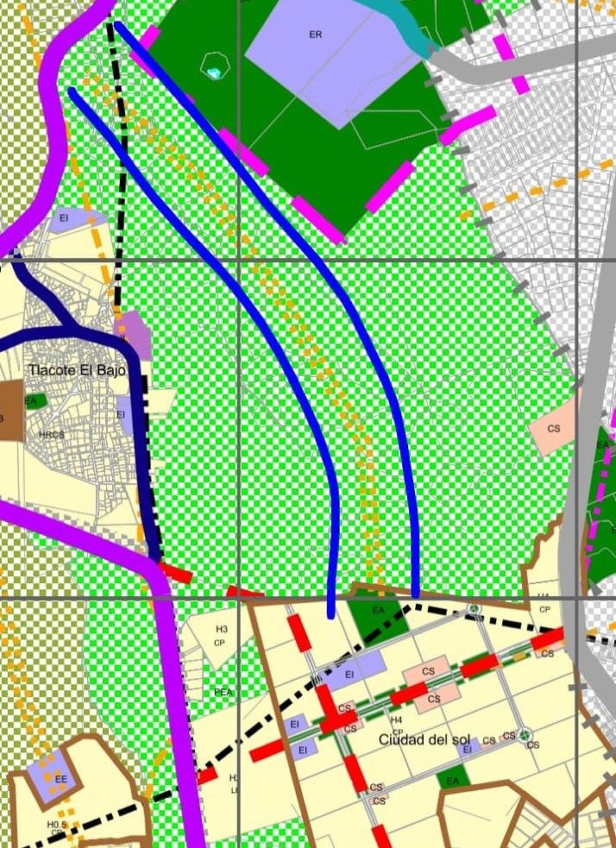Click the small EA green block in Tlacote El Bajo

(33, 401)
